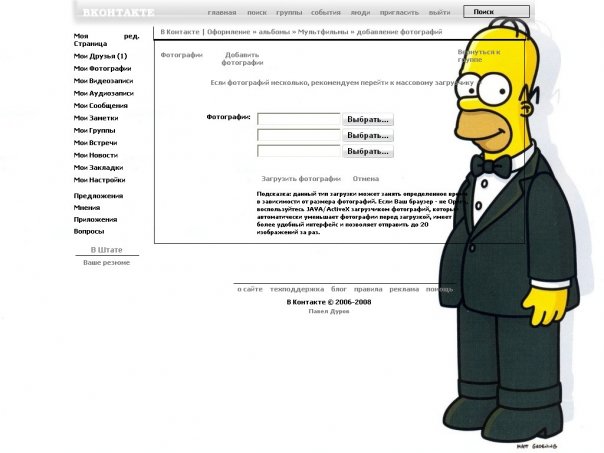Focus the Поиск search field in header
The height and width of the screenshot is (453, 604).
[x=496, y=12]
